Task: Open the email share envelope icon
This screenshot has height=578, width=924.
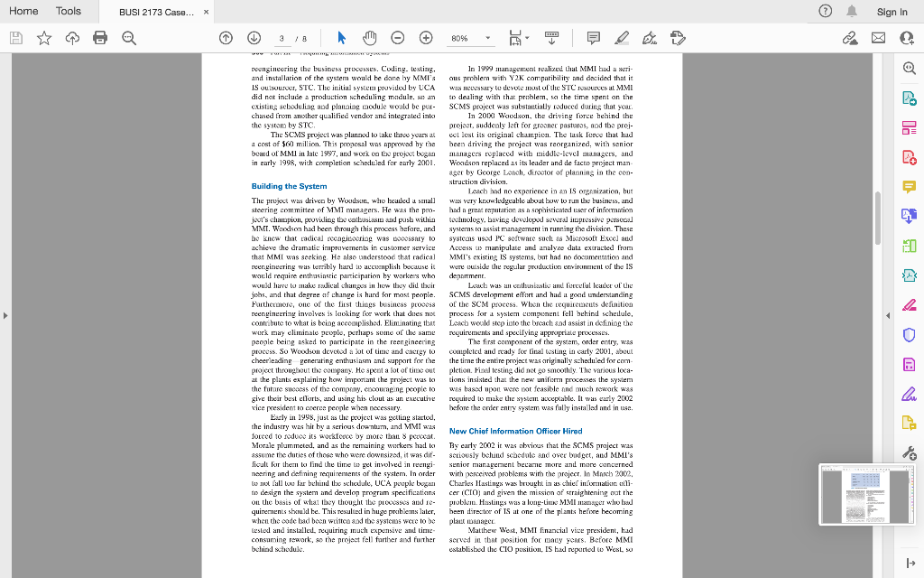Action: [x=879, y=38]
